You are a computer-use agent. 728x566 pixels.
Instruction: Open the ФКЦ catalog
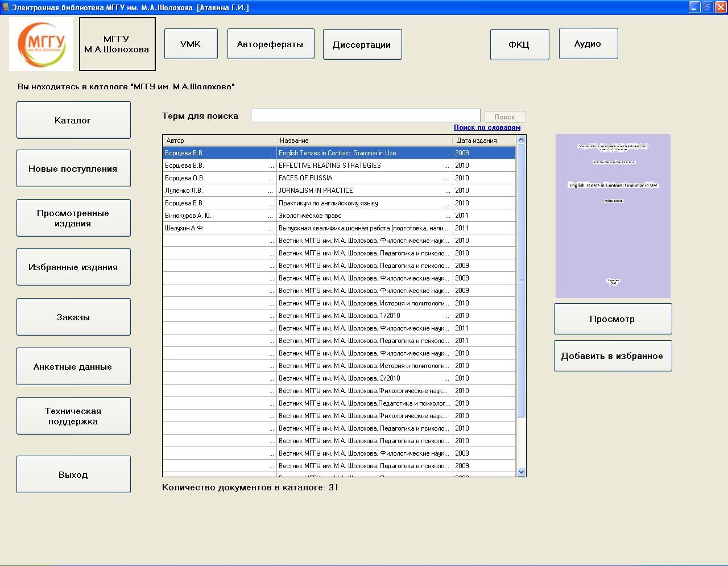(519, 44)
